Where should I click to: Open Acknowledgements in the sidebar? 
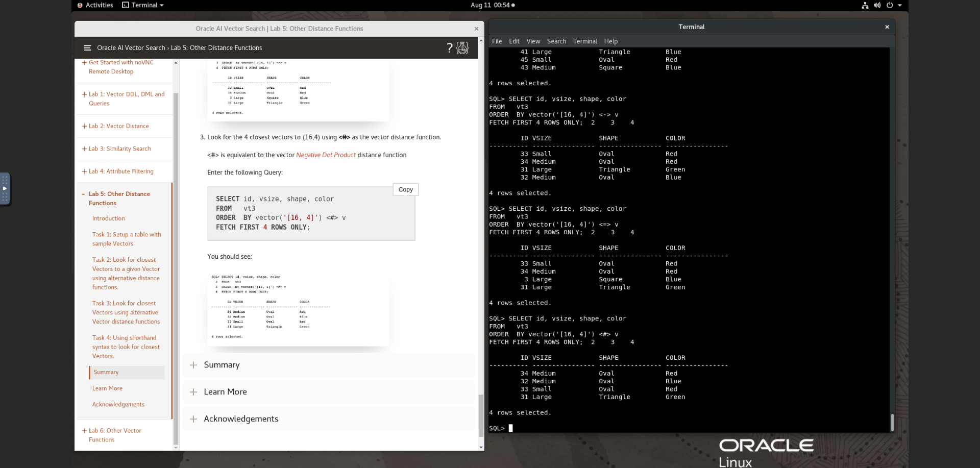tap(118, 405)
